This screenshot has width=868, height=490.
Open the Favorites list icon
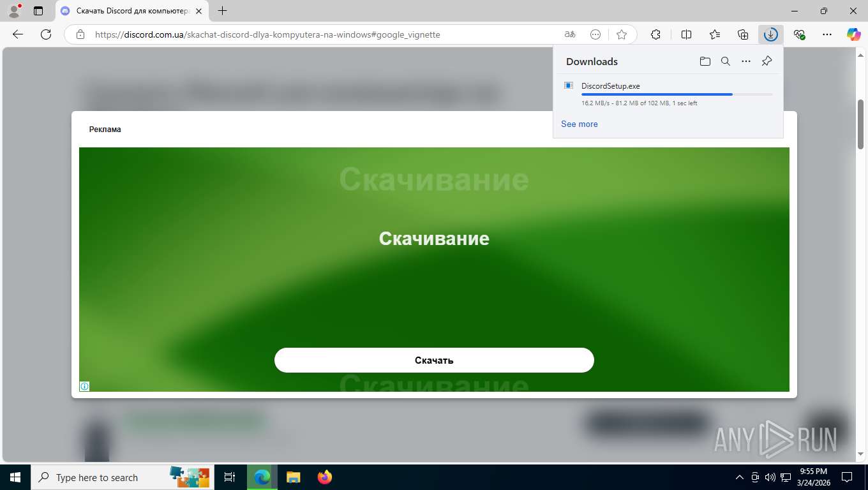tap(715, 34)
